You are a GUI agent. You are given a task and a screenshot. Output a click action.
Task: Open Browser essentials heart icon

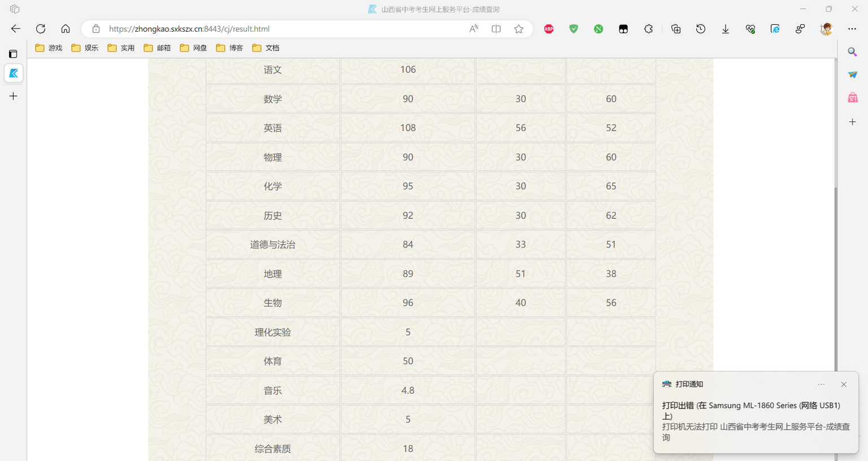click(750, 29)
